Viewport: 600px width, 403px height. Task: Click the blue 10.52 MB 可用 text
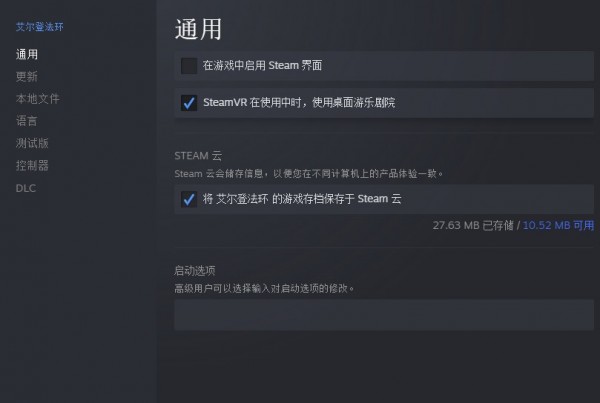(558, 226)
